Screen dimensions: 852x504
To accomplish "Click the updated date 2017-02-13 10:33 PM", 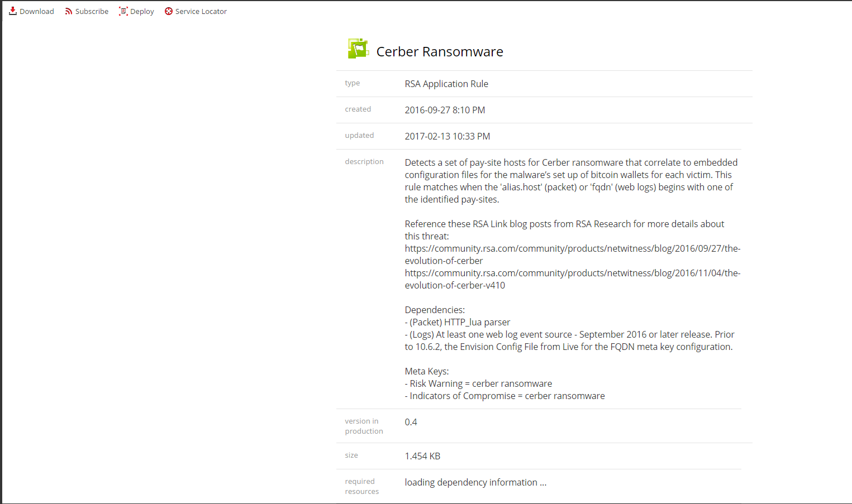I will (x=447, y=136).
